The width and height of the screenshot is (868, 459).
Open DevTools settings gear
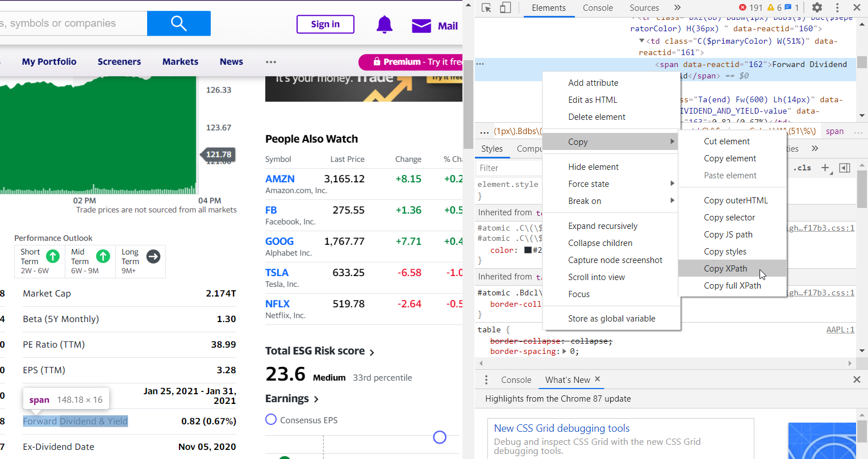pyautogui.click(x=817, y=7)
